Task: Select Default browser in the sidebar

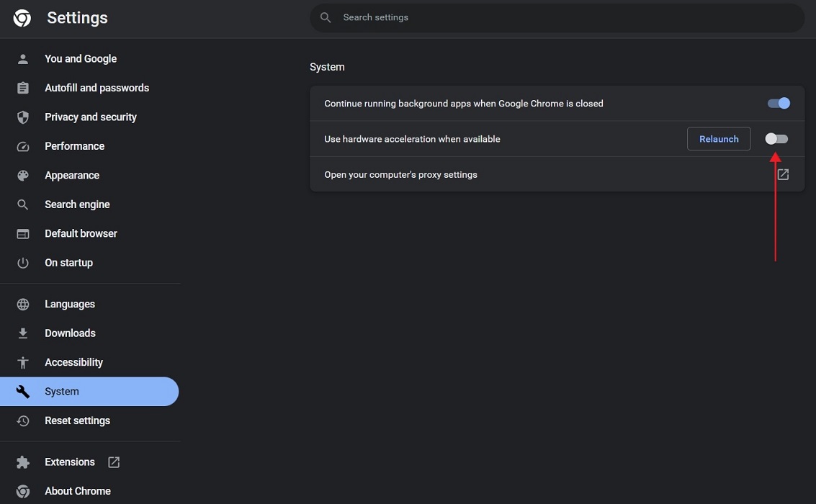Action: click(x=81, y=233)
